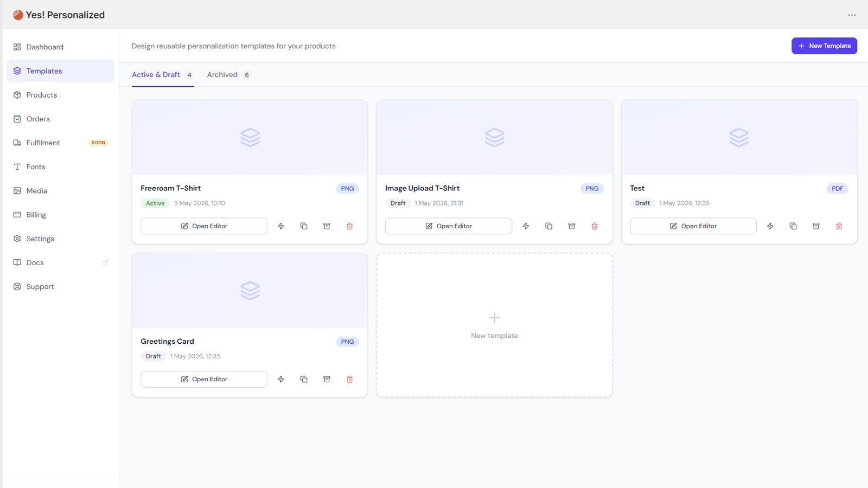Click the lightning bolt icon on Image Upload T-Shirt card

[x=526, y=226]
